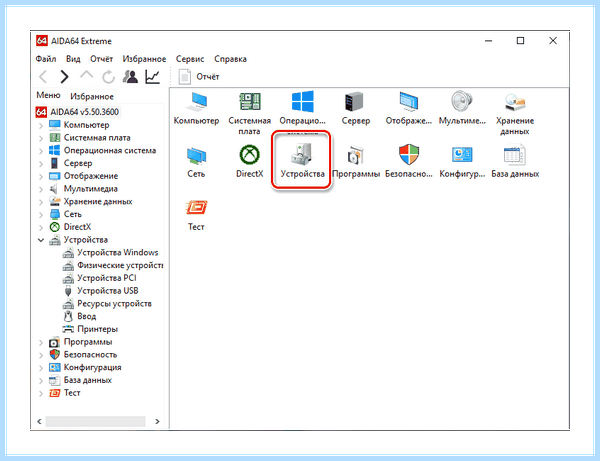
Task: Click the Refresh toolbar button
Action: pos(108,77)
